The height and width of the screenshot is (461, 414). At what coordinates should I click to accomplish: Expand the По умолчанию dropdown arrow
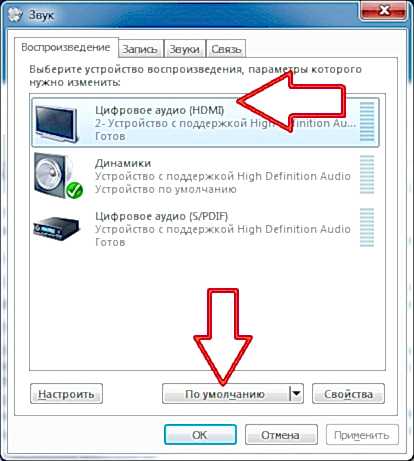pos(296,394)
